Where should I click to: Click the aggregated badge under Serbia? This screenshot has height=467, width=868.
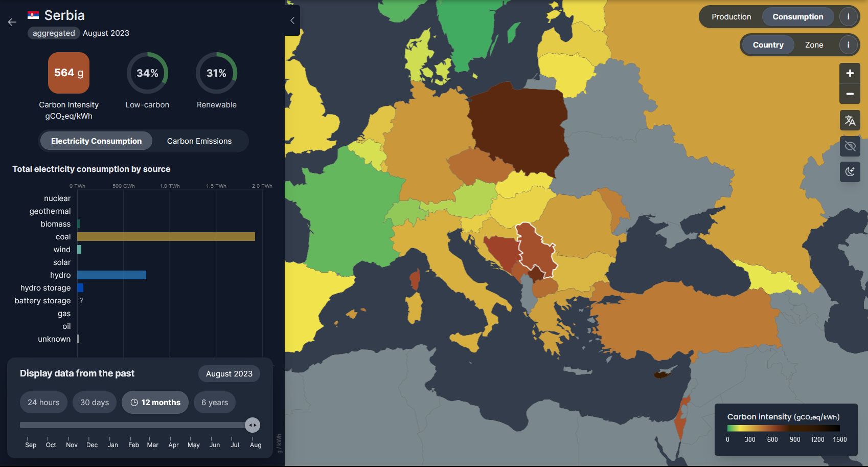pyautogui.click(x=53, y=33)
